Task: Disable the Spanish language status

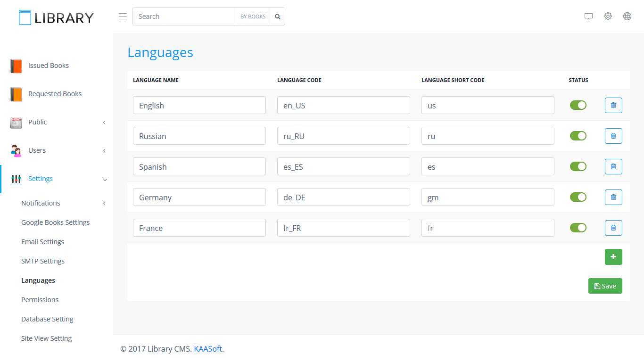Action: click(x=578, y=166)
